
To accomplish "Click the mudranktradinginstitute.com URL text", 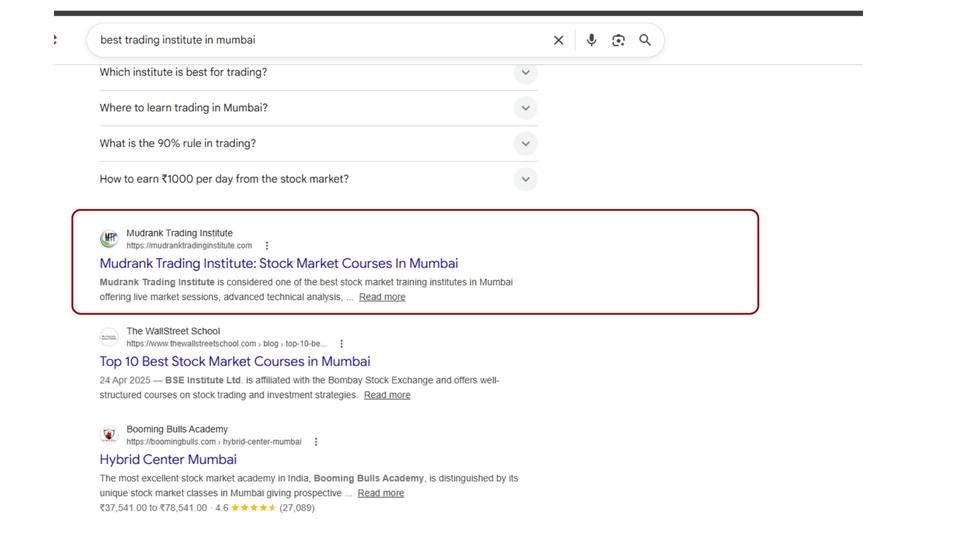I will point(189,246).
